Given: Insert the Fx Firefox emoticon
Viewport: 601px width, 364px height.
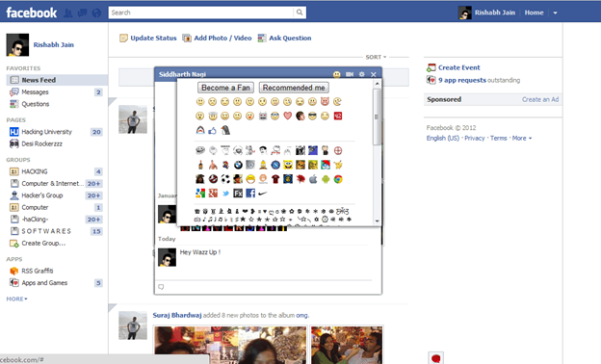Looking at the screenshot, I should [x=238, y=194].
